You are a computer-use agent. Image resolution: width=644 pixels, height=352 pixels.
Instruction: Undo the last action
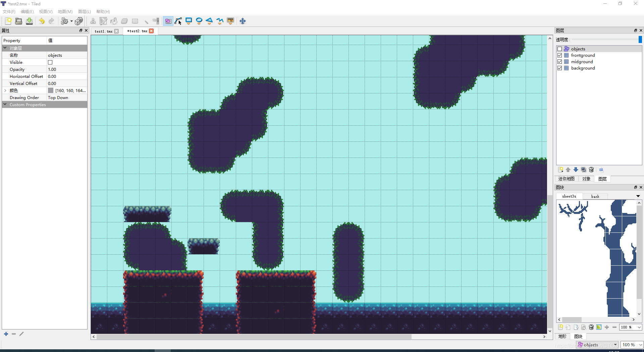(42, 21)
